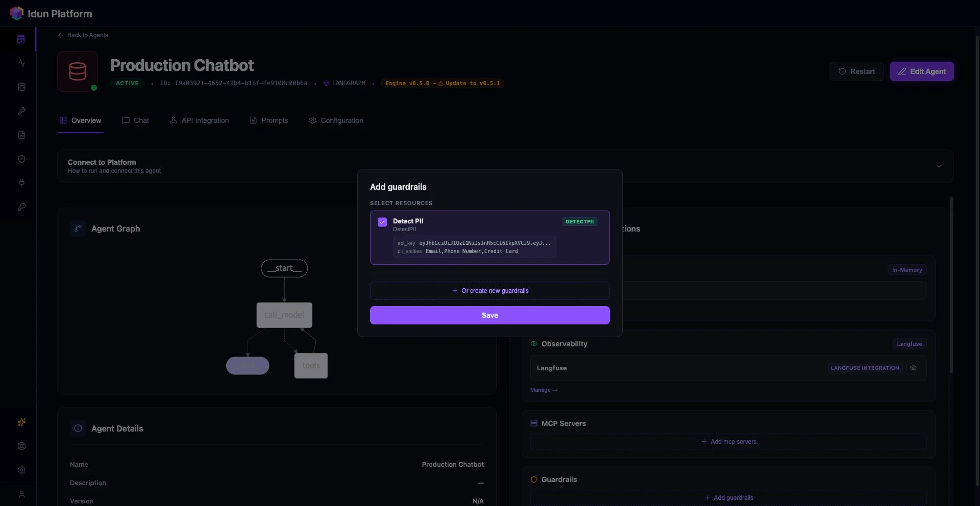Click Or create new guardrails

[490, 291]
